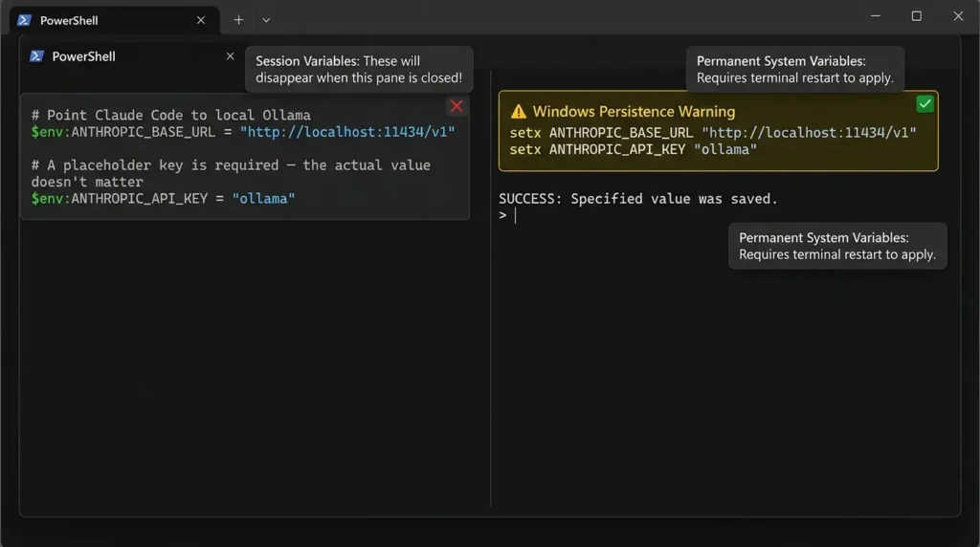This screenshot has width=980, height=547.
Task: Close the terminal window
Action: coord(958,16)
